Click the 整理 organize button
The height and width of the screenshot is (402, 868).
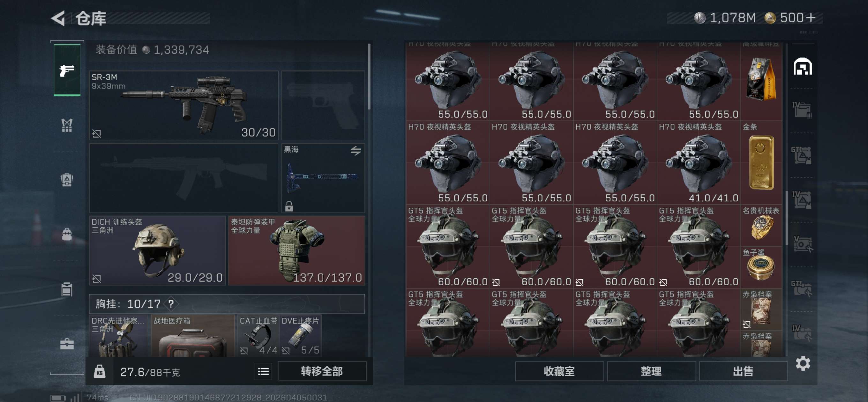click(651, 371)
